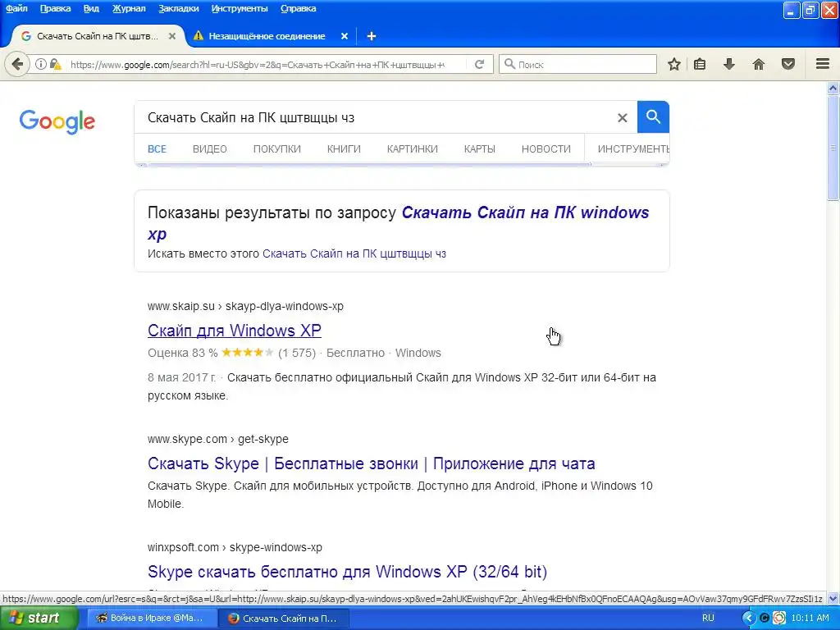Open a new tab with the plus button
Image resolution: width=840 pixels, height=630 pixels.
(372, 36)
